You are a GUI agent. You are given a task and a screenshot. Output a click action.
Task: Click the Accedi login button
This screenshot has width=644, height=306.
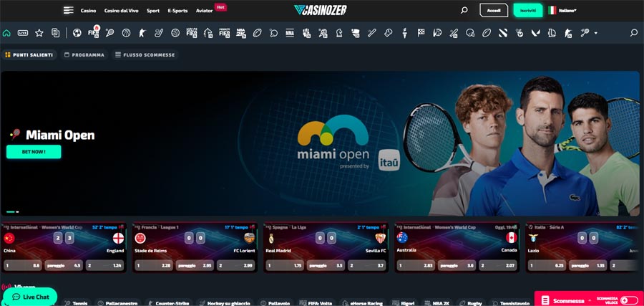(494, 10)
